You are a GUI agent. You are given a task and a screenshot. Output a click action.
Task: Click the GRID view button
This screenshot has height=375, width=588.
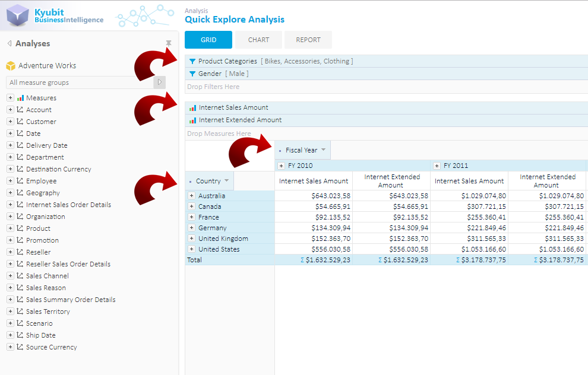(x=208, y=40)
